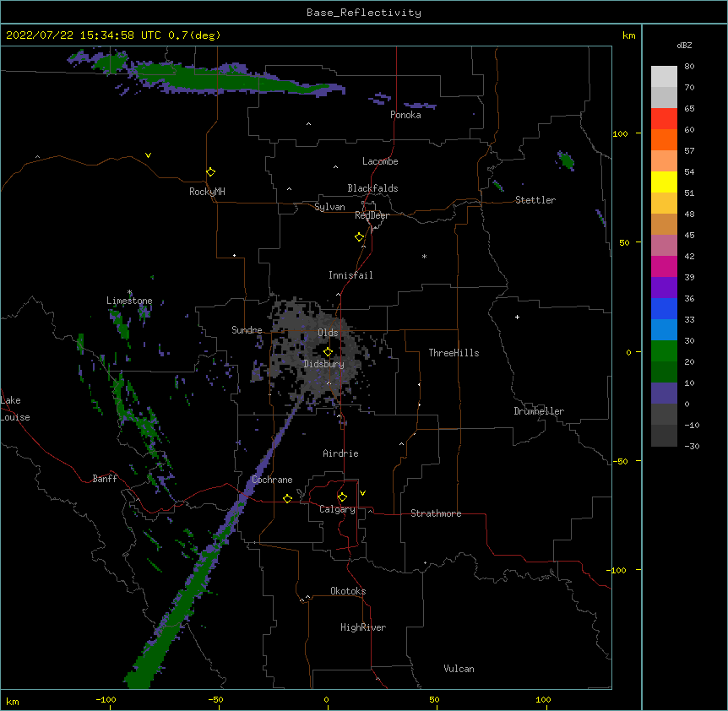Click the Vulcan town label
The height and width of the screenshot is (711, 728).
click(x=459, y=669)
